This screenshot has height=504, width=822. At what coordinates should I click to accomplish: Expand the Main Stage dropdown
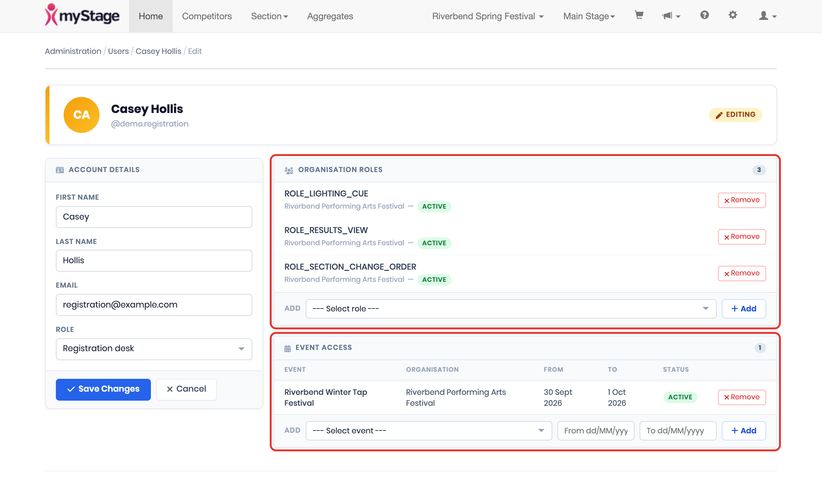(x=589, y=16)
